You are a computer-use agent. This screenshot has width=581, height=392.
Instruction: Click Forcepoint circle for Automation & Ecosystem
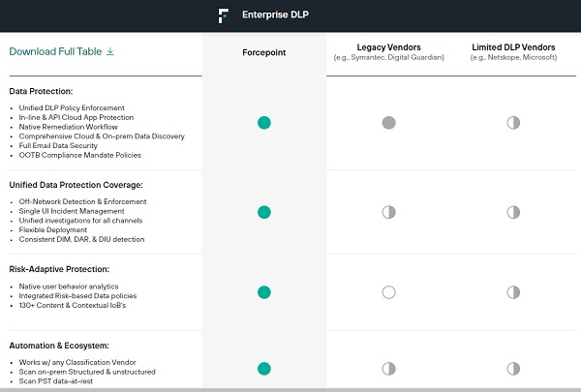264,369
